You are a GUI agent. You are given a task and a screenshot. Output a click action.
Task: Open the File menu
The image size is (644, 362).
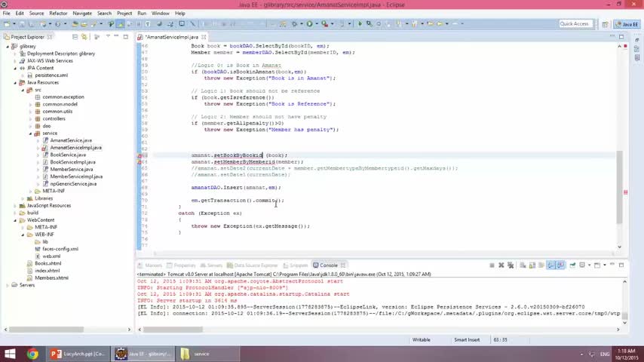coord(7,13)
